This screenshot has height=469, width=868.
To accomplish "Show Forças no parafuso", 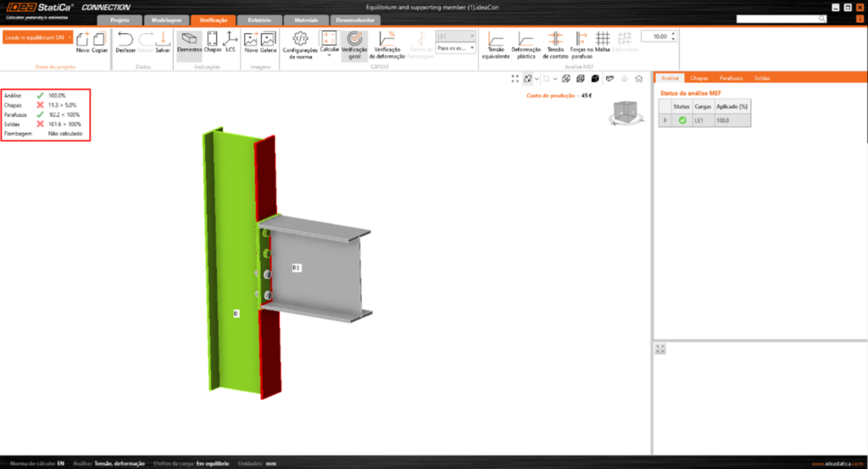I will [x=581, y=39].
